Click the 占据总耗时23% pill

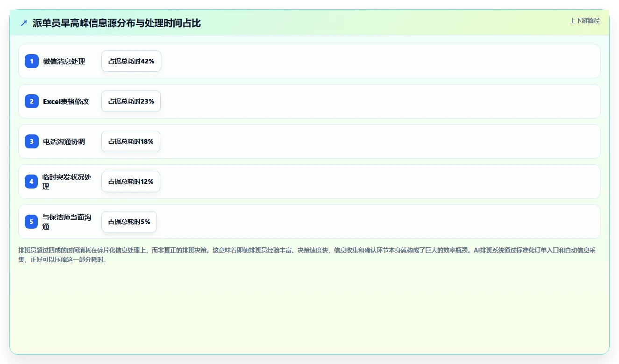131,101
